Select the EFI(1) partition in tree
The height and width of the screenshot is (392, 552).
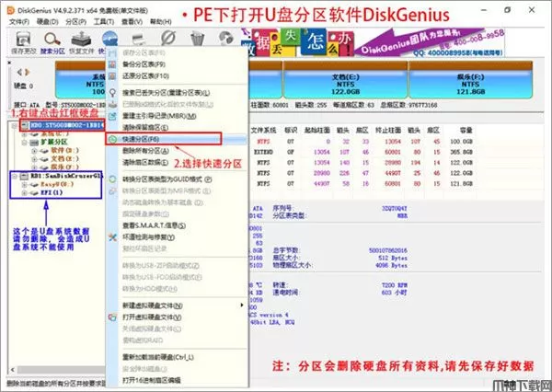50,195
